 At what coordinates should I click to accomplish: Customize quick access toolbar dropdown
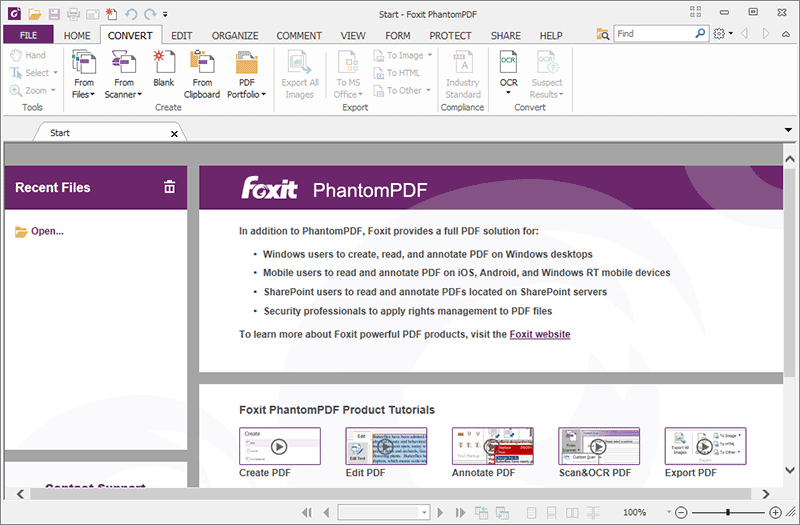click(x=165, y=14)
